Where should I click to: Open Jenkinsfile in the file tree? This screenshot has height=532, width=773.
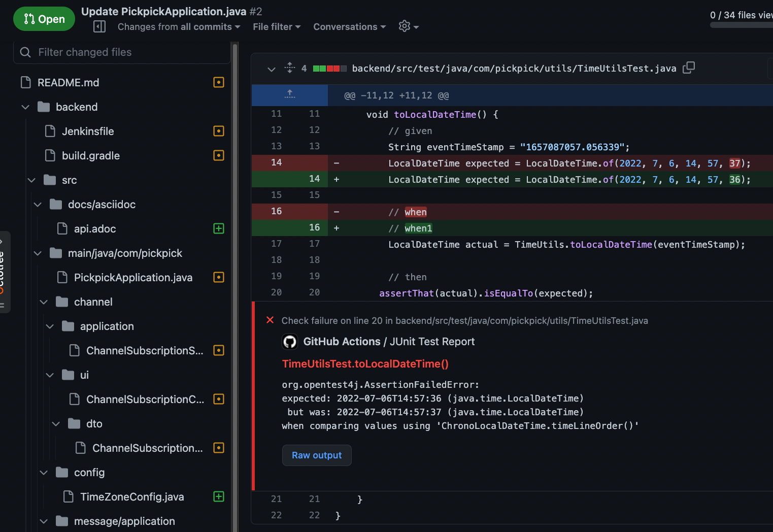point(88,131)
